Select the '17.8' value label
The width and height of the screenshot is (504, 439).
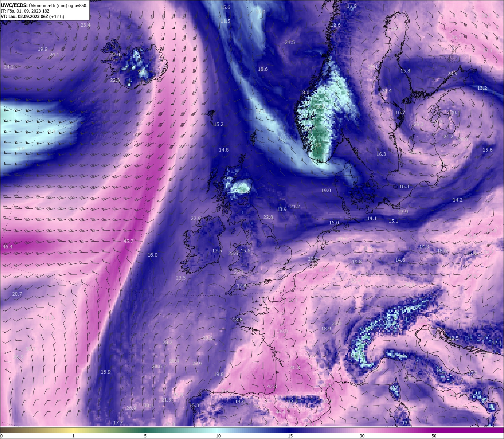click(x=241, y=286)
